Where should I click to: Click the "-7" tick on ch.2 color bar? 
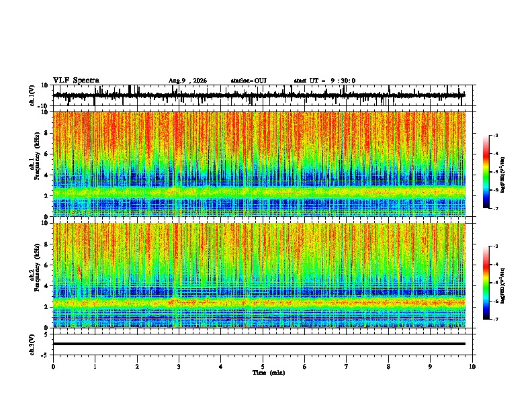point(495,319)
